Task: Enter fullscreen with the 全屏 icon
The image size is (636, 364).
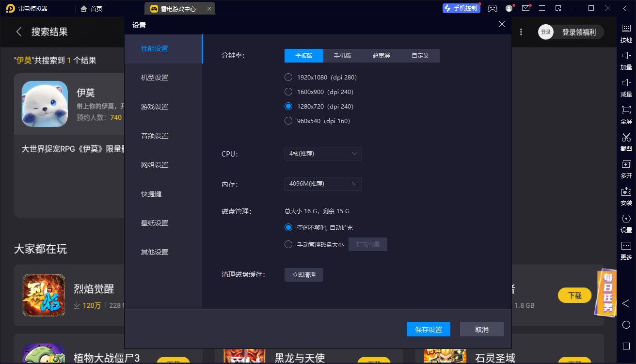Action: (x=626, y=110)
